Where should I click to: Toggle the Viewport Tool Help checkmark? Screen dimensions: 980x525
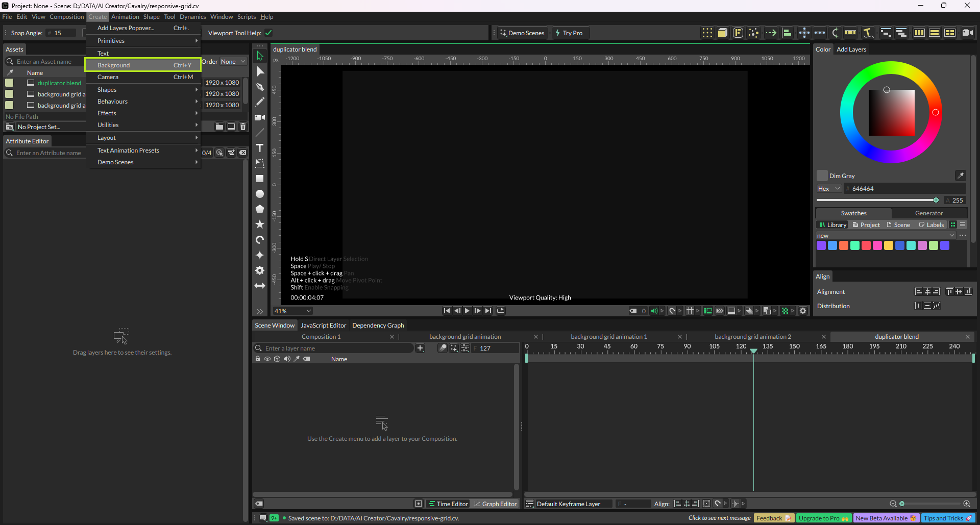(268, 33)
